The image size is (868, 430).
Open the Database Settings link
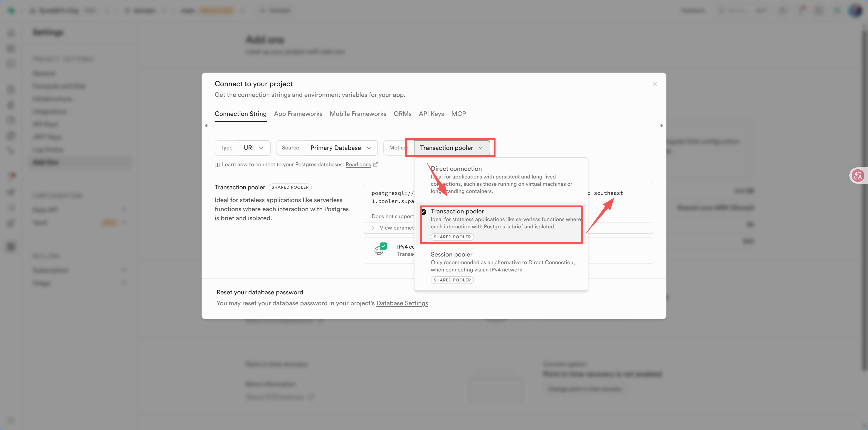pos(402,303)
